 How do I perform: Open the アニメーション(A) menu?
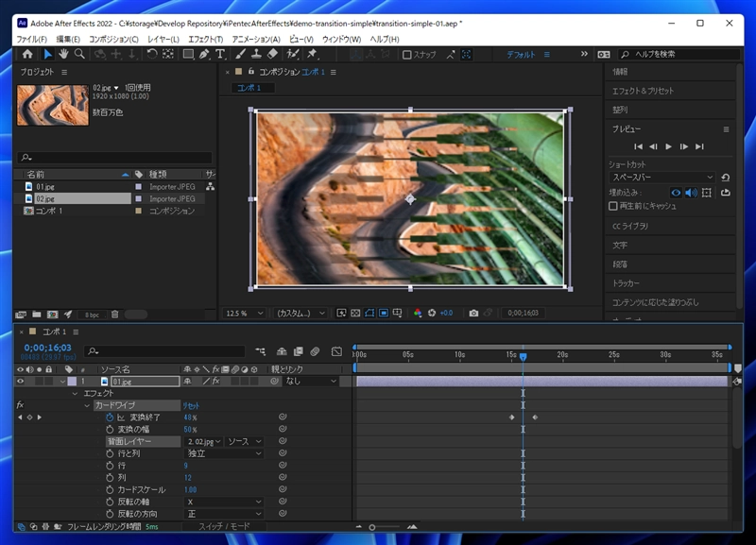click(x=256, y=39)
